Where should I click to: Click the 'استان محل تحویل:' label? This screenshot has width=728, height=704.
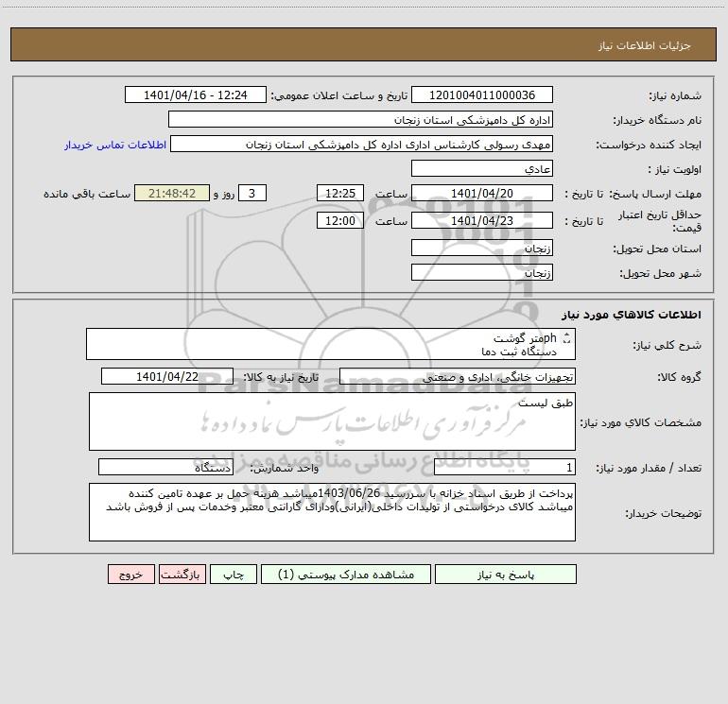pyautogui.click(x=657, y=249)
